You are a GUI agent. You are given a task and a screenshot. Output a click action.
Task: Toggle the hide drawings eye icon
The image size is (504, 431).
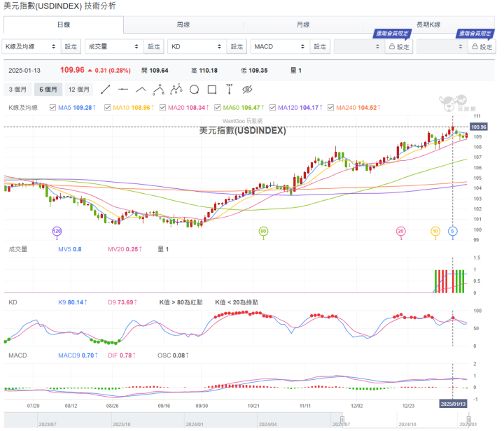click(x=247, y=90)
